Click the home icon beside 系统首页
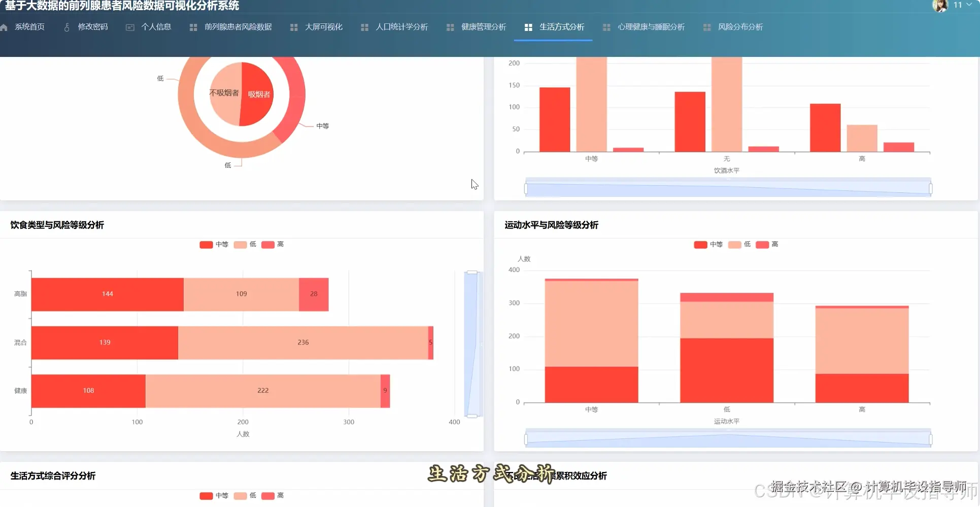The image size is (980, 507). pos(4,27)
